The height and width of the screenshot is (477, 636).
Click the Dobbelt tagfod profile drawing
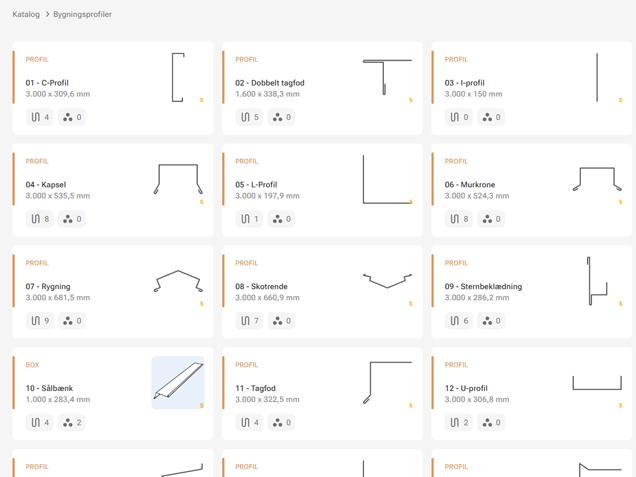click(x=387, y=77)
